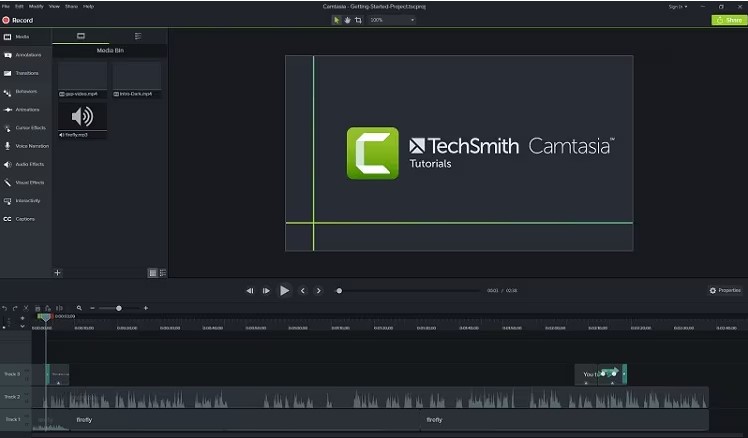Click the green Share button
This screenshot has height=438, width=748.
coord(729,20)
